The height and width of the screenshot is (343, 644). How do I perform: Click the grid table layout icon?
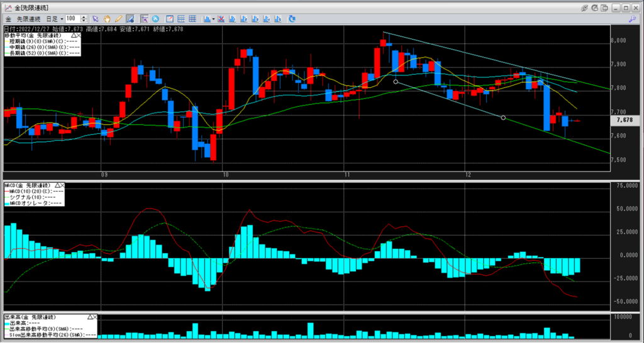(192, 18)
